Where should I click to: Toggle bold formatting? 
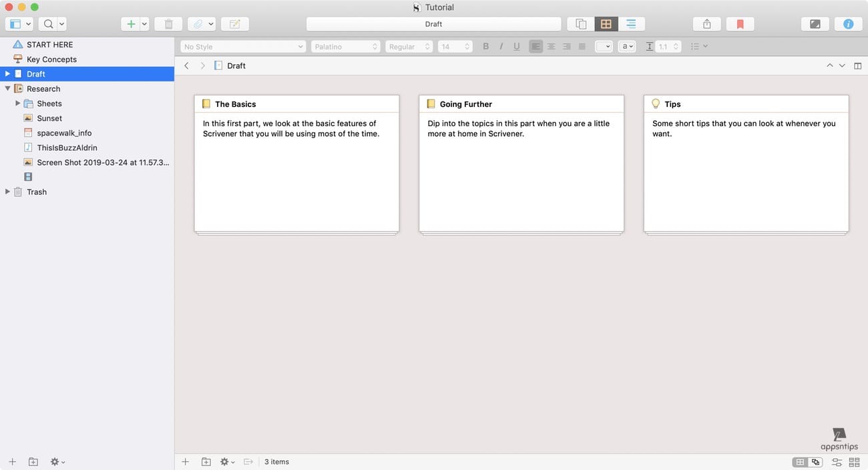coord(485,46)
